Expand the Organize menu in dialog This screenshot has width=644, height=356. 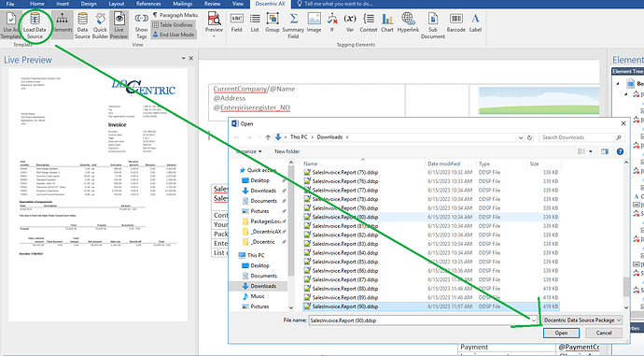[x=249, y=151]
